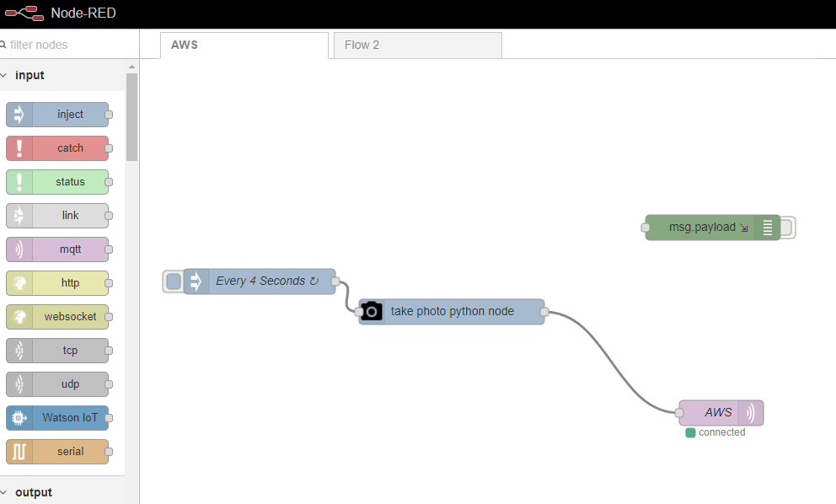Click the input port of msg.payload node
The image size is (836, 504).
[x=646, y=228]
